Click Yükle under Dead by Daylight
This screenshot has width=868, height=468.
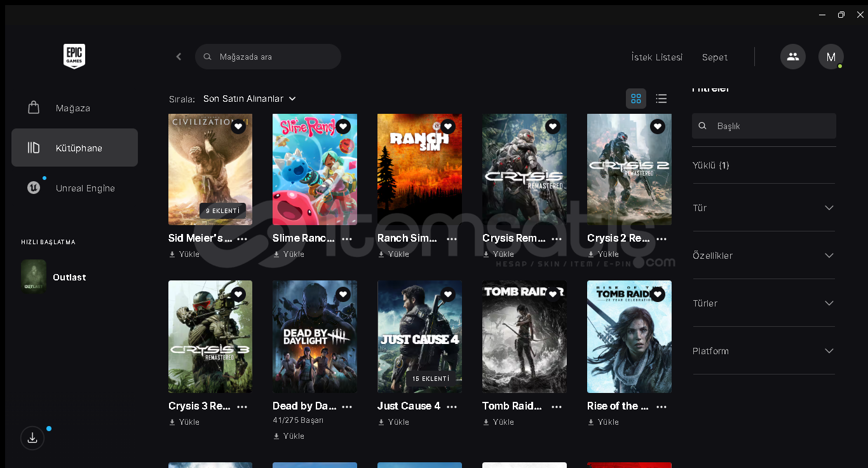289,436
